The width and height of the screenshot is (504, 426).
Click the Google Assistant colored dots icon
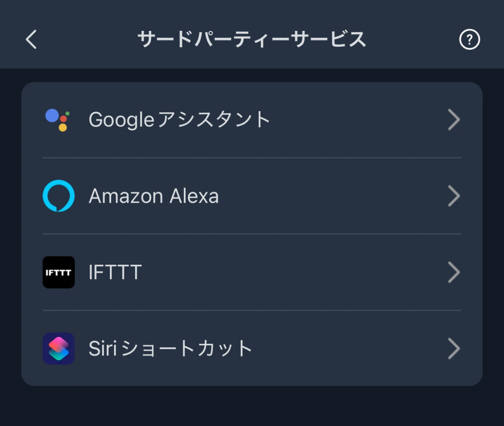(58, 120)
